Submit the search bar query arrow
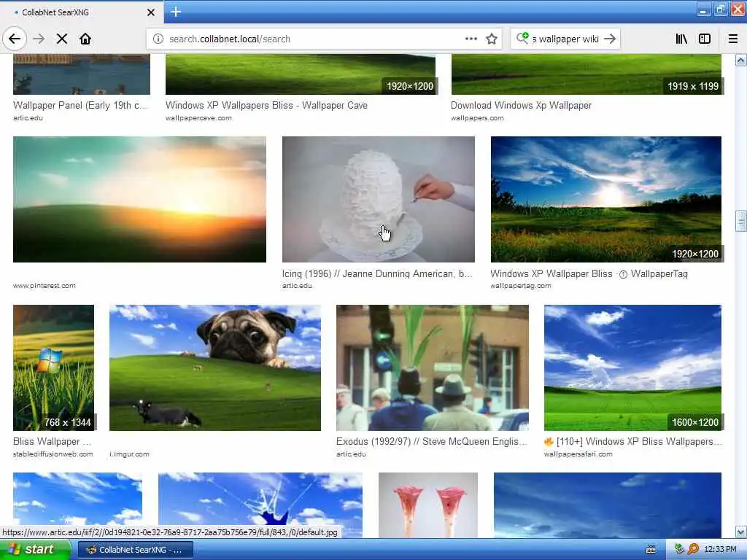Viewport: 747px width, 560px height. (609, 39)
